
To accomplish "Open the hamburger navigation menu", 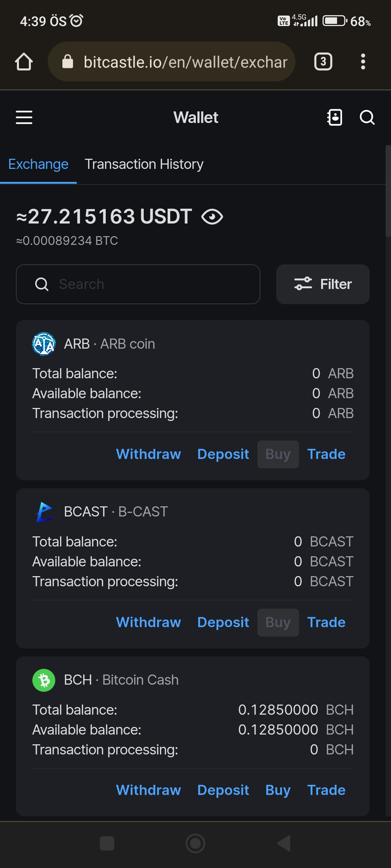I will coord(24,118).
